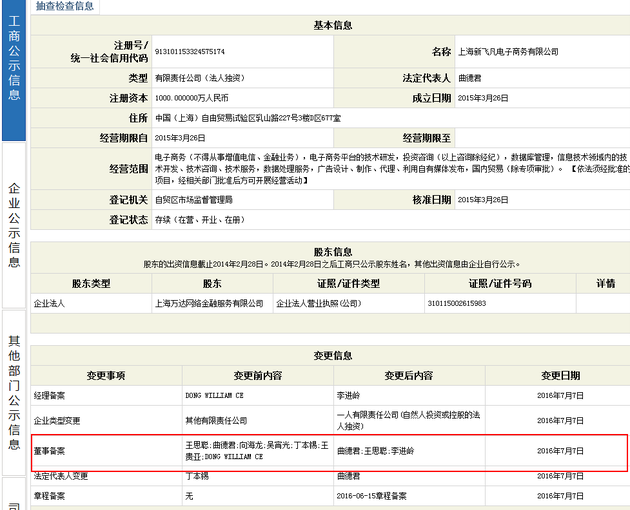Screen dimensions: 630x510
Task: Click new type 一人有限责任公司 cell
Action: pos(408,420)
